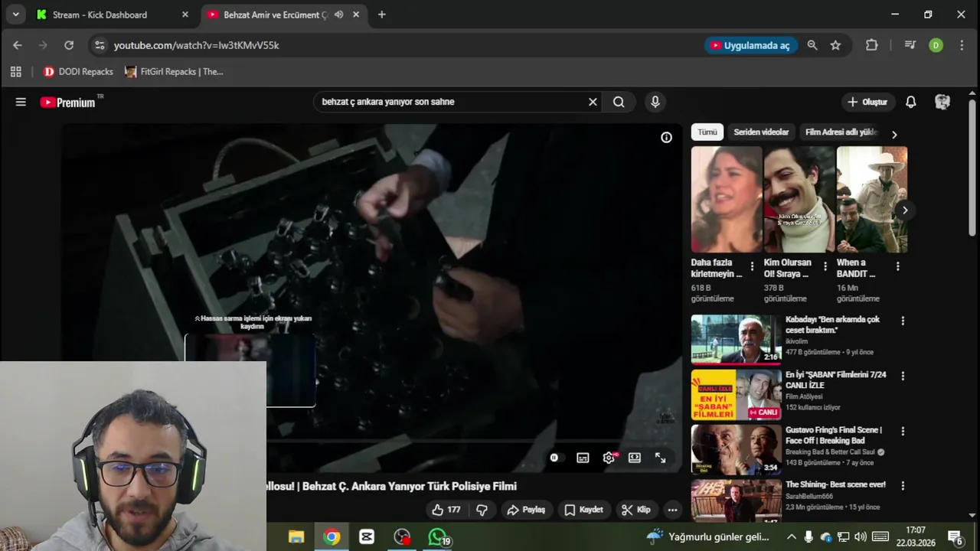View site information icon in address bar
The image size is (980, 551).
[x=100, y=45]
